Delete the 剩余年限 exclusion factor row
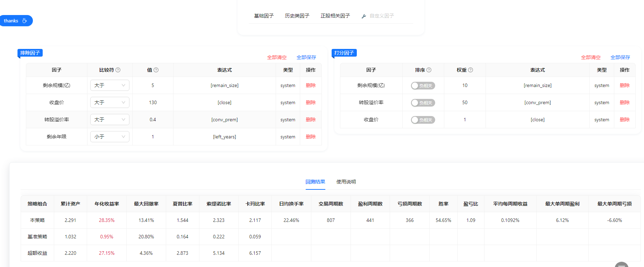Screen dimensions: 644x267 pos(311,137)
